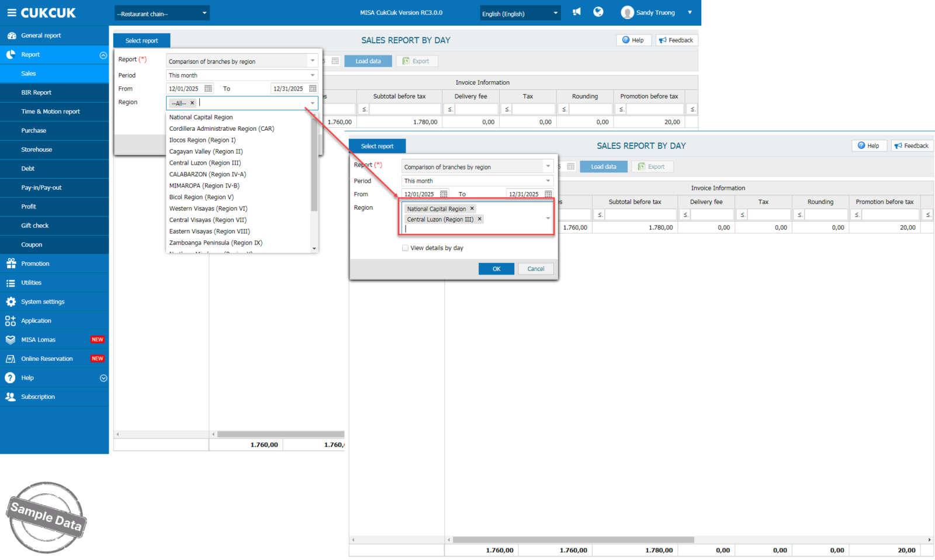Open the Restaurant chain dropdown

tap(162, 13)
